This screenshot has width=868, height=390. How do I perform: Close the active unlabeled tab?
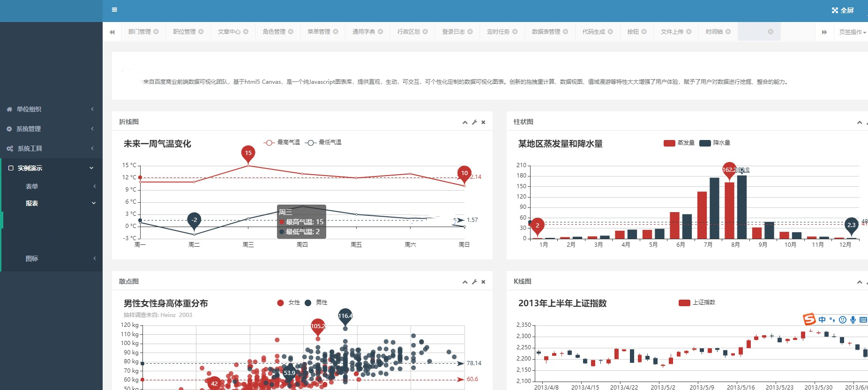(x=771, y=32)
